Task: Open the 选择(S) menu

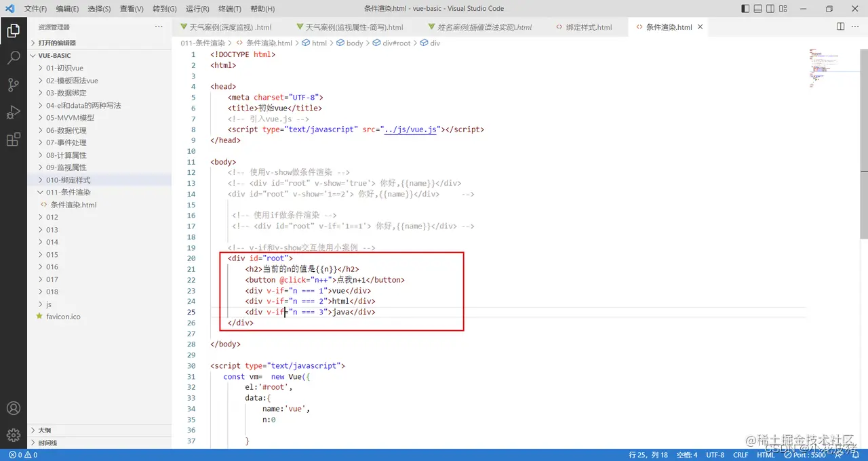Action: click(x=99, y=9)
